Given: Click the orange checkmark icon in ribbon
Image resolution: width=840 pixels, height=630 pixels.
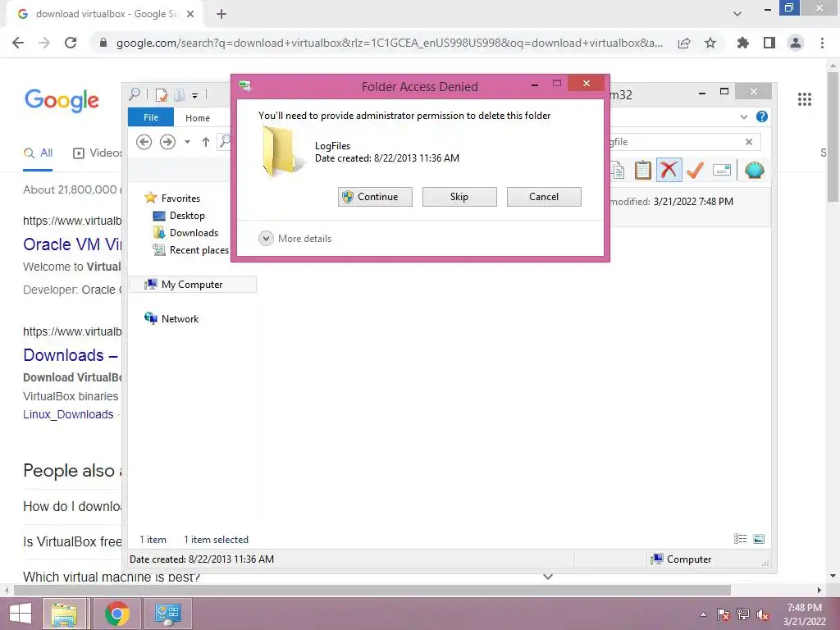Looking at the screenshot, I should [x=695, y=171].
